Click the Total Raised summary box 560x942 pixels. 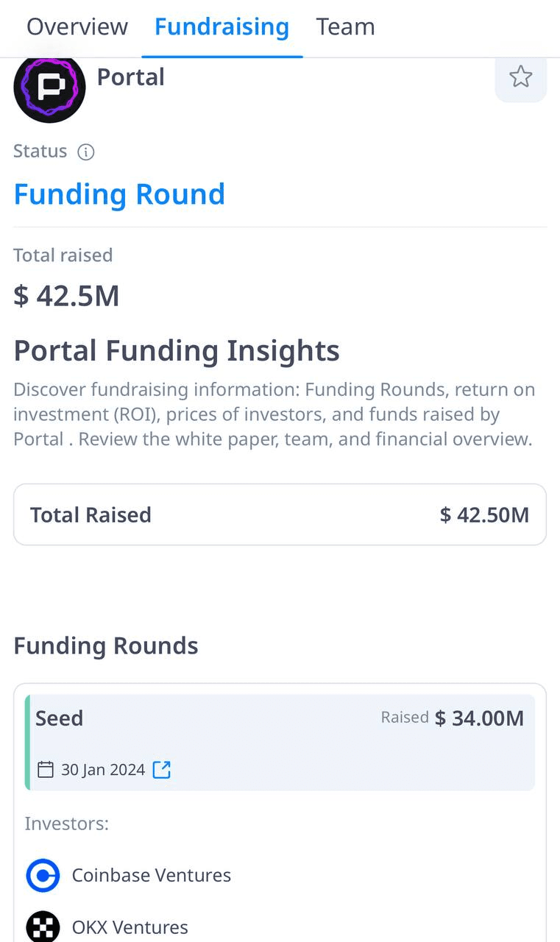coord(280,514)
